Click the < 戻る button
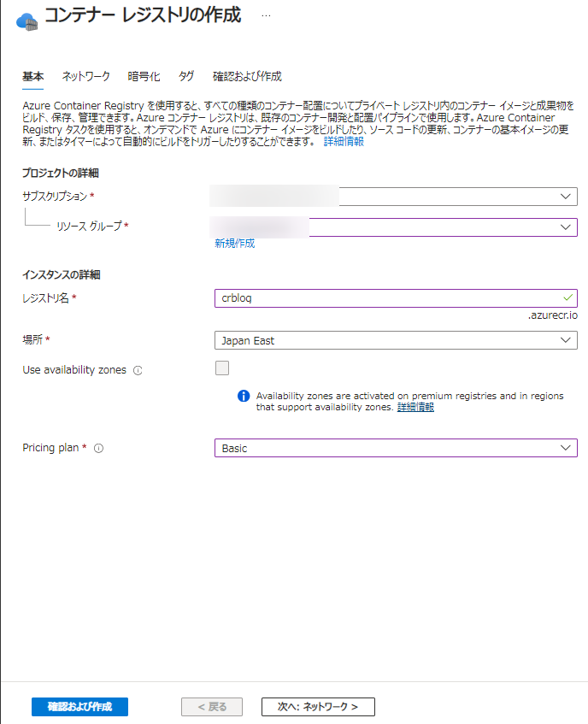 point(212,707)
